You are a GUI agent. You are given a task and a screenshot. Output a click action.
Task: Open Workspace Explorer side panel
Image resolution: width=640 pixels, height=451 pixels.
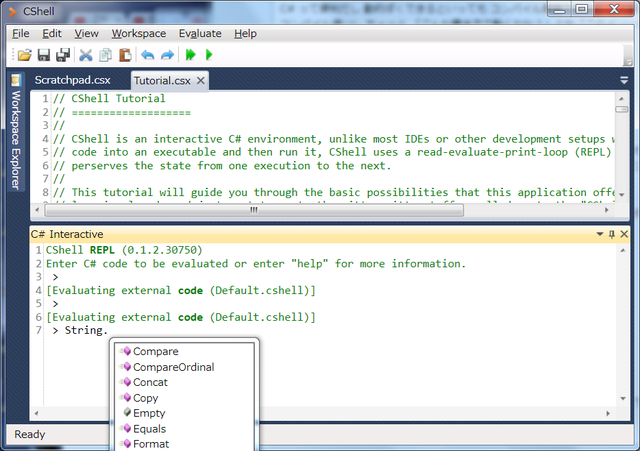[16, 132]
